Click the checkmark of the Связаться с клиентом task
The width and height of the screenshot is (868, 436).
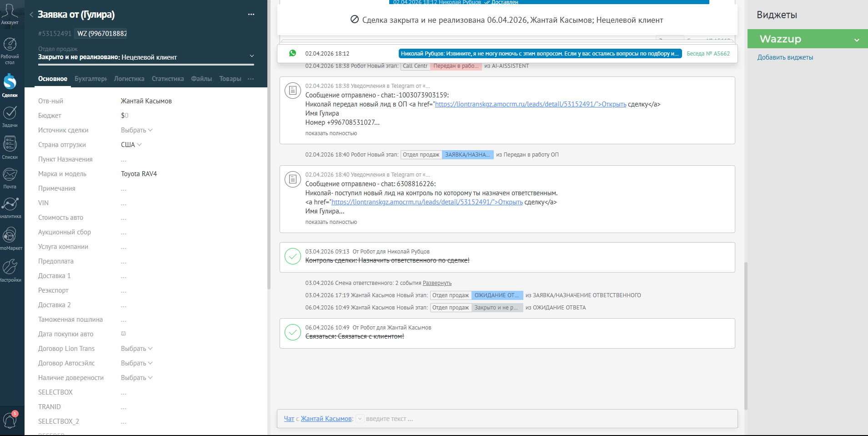(293, 332)
